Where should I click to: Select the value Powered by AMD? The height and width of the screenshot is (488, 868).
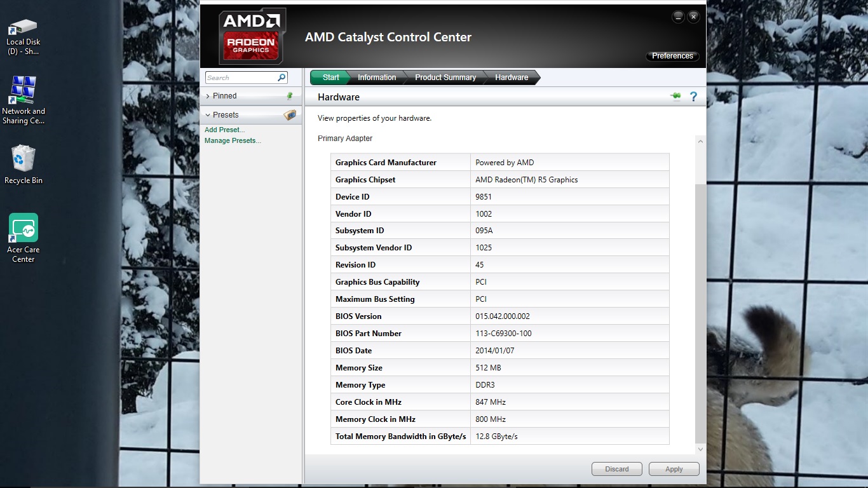[x=505, y=163]
